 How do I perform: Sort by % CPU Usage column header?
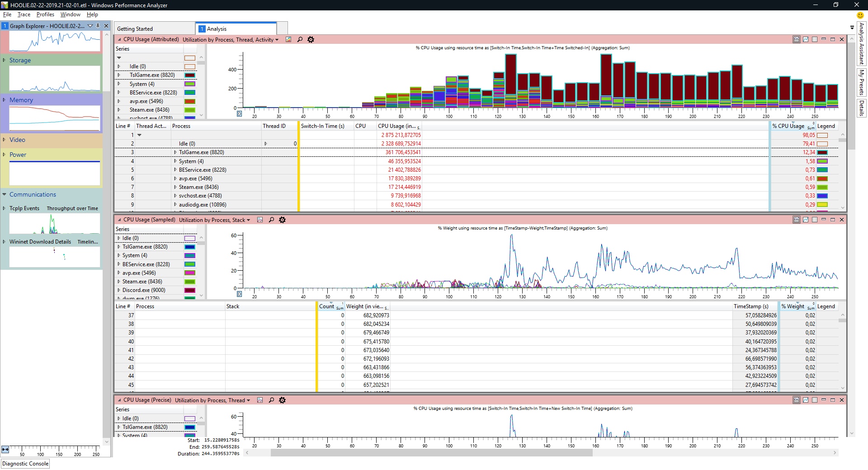[x=793, y=126]
